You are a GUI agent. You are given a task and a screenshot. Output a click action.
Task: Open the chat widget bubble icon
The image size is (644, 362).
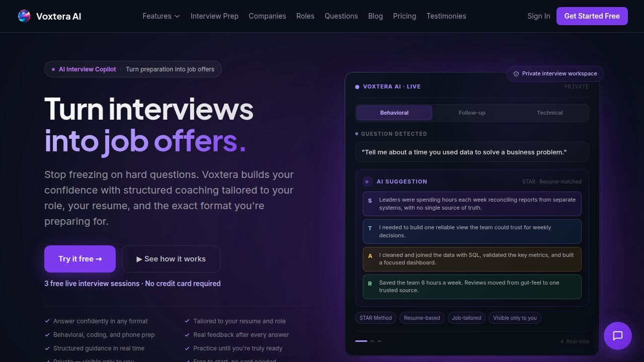click(x=618, y=336)
